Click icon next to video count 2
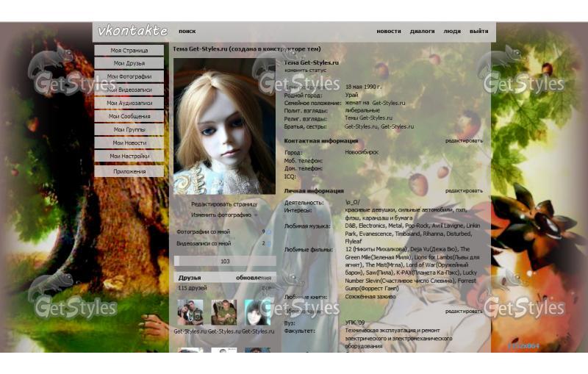 tap(268, 244)
